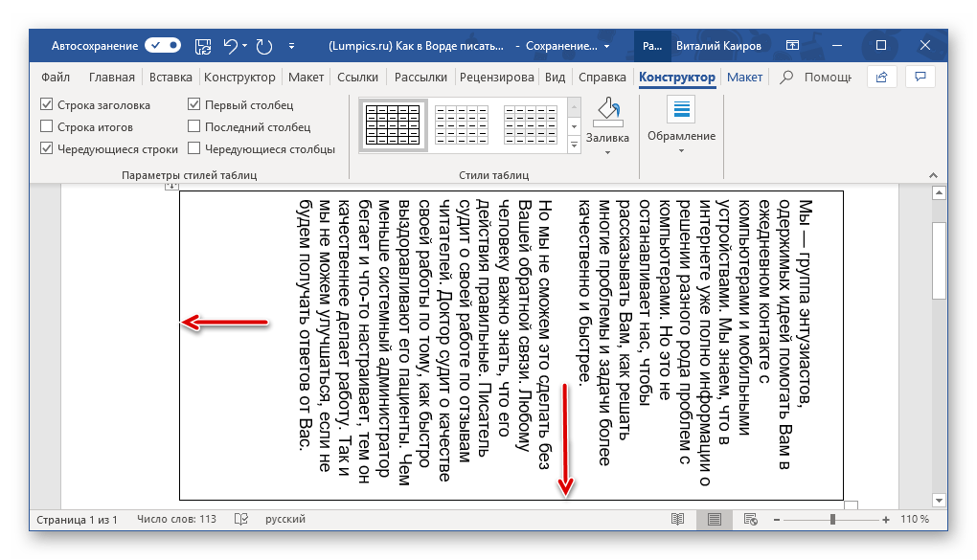Switch to Read Mode view icon
The height and width of the screenshot is (560, 977).
[x=678, y=519]
